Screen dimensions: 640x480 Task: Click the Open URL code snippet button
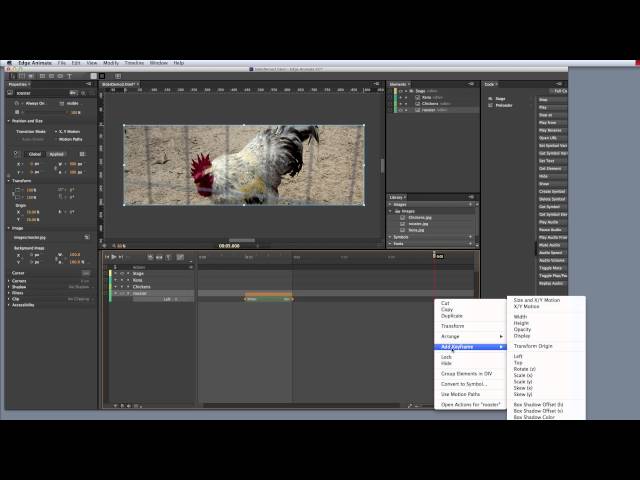pos(552,138)
